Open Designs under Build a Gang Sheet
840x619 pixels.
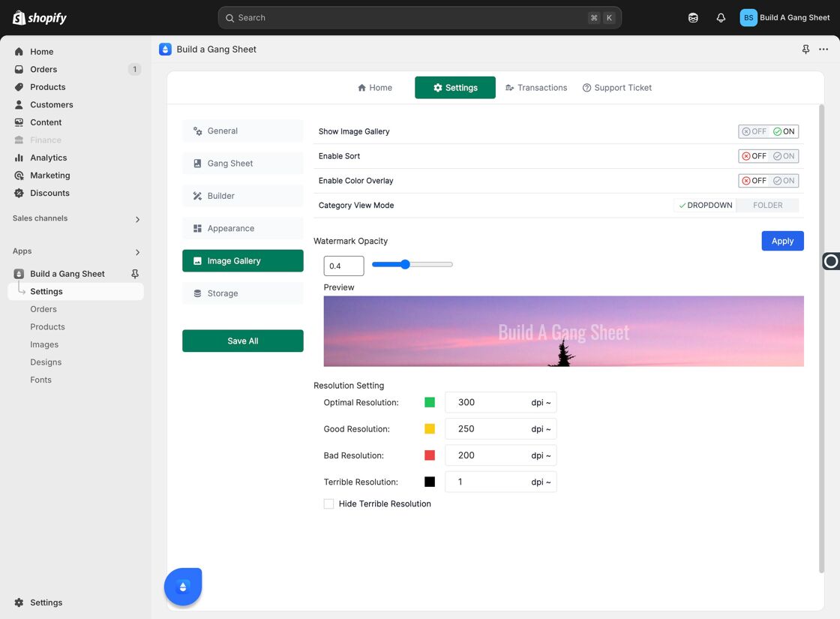(46, 362)
